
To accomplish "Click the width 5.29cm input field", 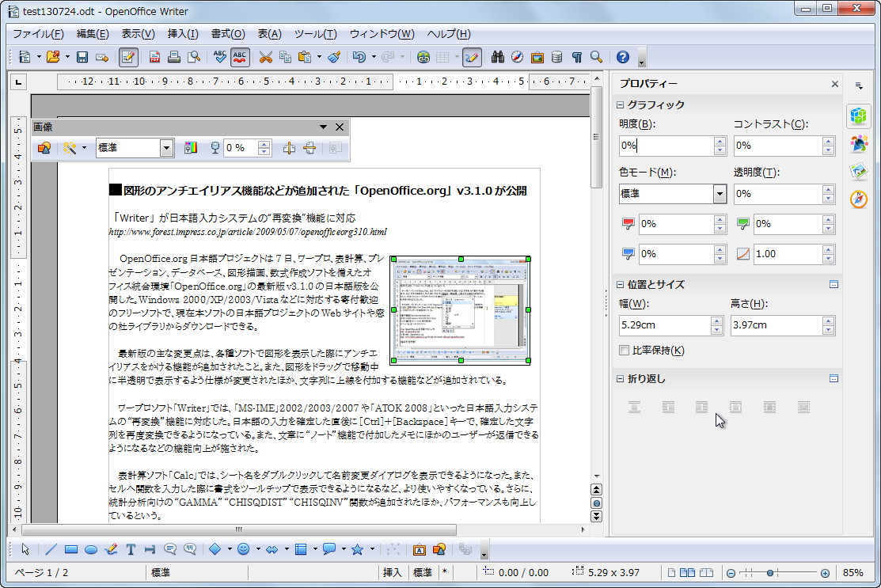I will (665, 325).
